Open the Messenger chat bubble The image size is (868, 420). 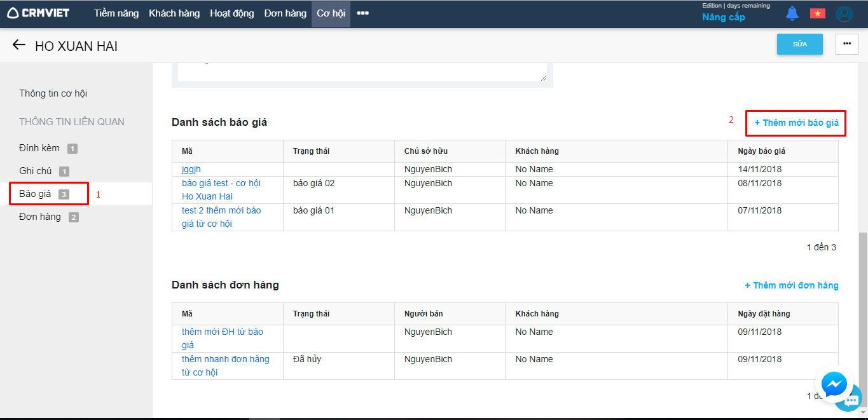834,384
